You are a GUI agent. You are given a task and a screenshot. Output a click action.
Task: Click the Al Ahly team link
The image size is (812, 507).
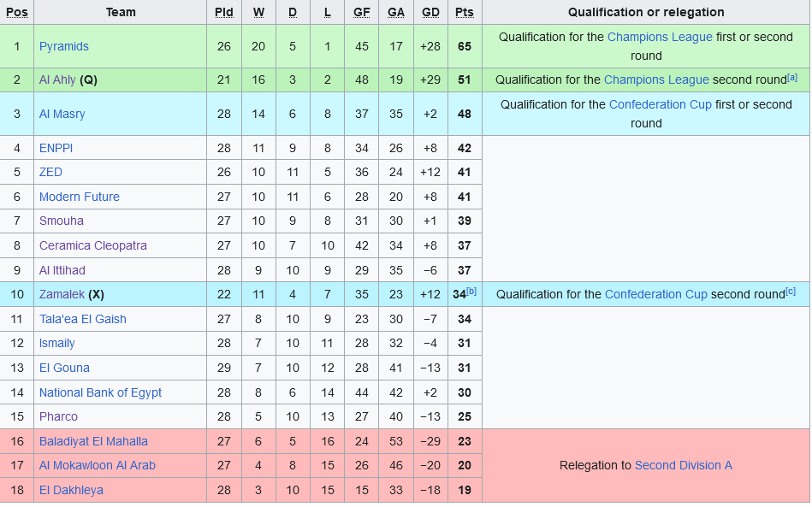click(57, 80)
